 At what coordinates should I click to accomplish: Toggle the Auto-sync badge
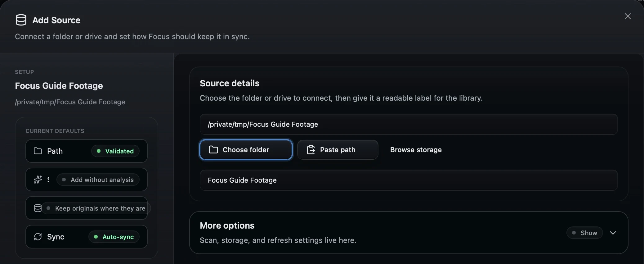click(114, 237)
